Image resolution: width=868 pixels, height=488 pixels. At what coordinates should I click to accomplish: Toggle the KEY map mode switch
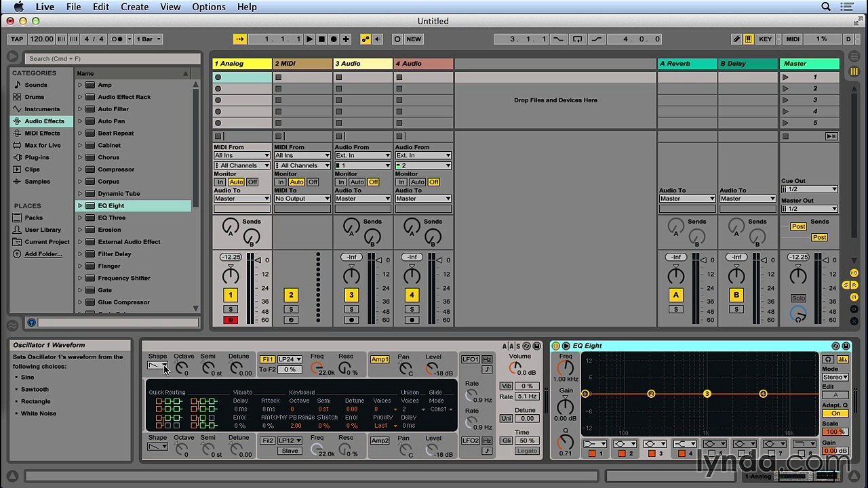click(x=765, y=39)
